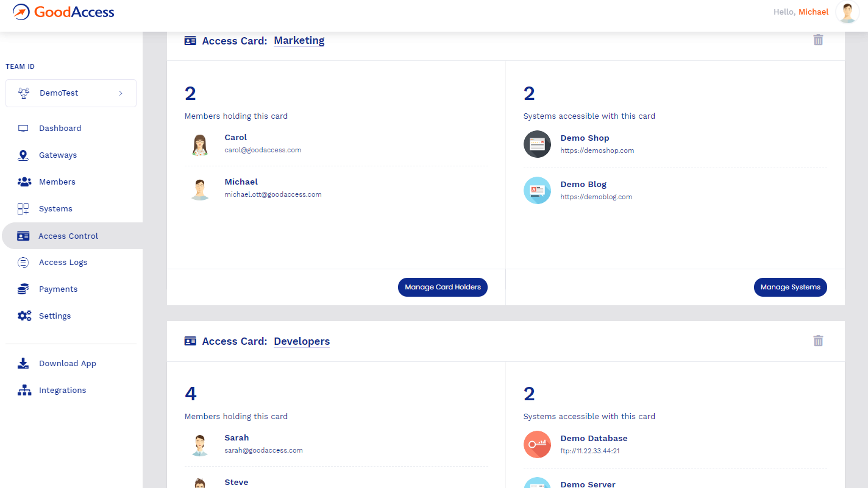Click the GoodAccess logo
Screen dimensions: 868x488
coord(63,12)
